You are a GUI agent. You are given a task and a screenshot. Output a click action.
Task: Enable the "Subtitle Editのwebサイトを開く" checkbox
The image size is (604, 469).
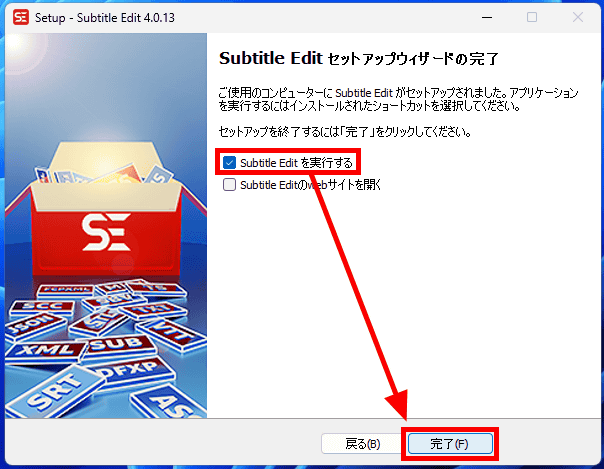229,184
